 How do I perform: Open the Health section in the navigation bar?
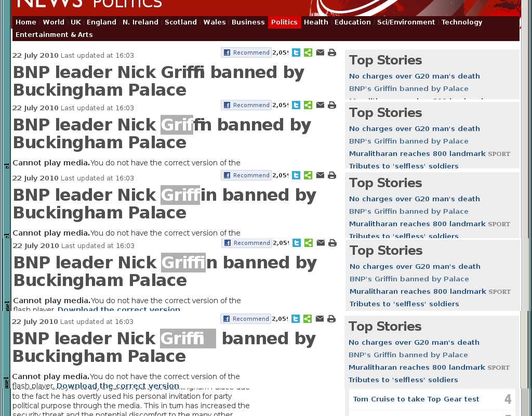(316, 22)
